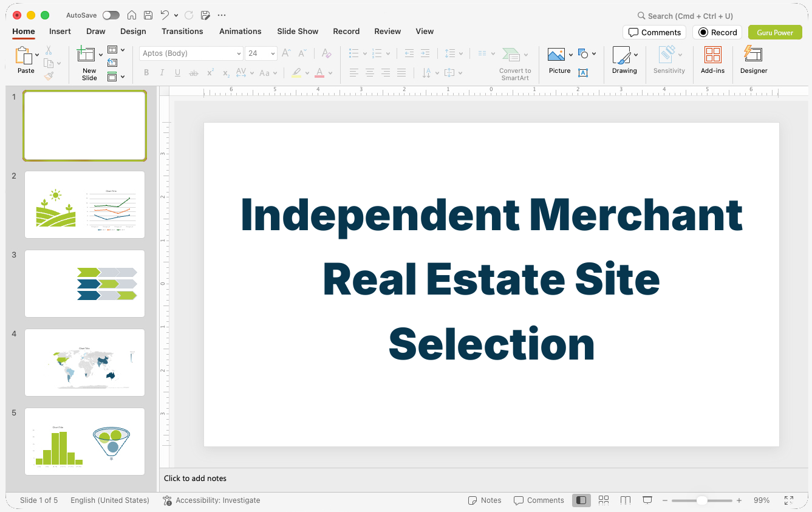The image size is (812, 512).
Task: Insert a Picture
Action: tap(556, 55)
